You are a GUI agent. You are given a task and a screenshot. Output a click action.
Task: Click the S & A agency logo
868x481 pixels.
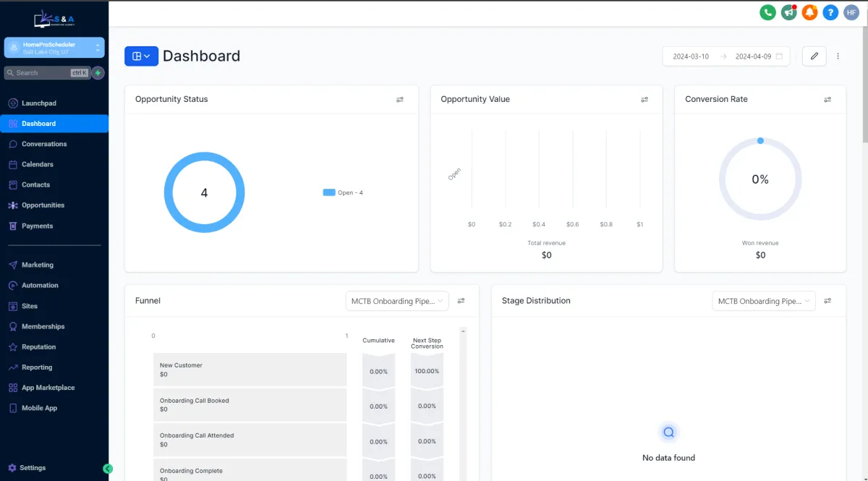pyautogui.click(x=54, y=20)
